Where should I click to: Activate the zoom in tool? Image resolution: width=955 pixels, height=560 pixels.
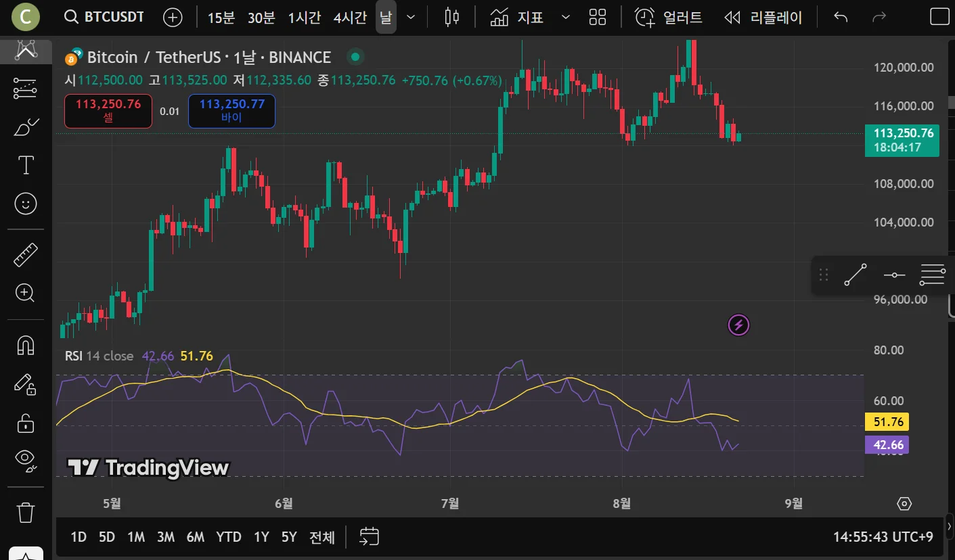click(x=26, y=293)
